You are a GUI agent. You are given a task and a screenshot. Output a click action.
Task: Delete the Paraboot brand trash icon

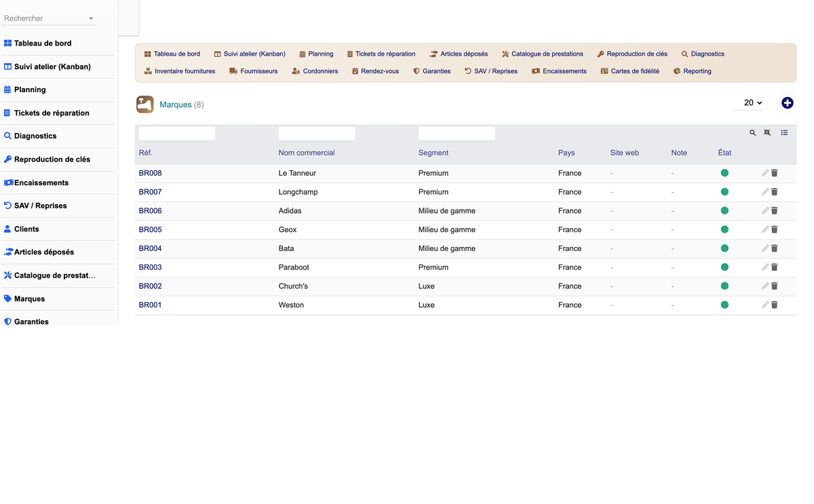775,267
